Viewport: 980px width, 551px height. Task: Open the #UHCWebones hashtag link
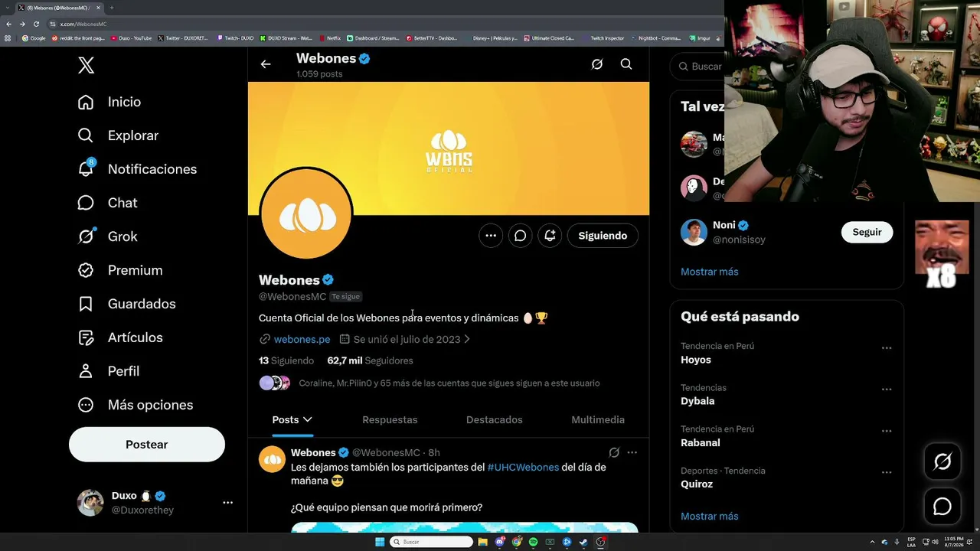coord(523,467)
